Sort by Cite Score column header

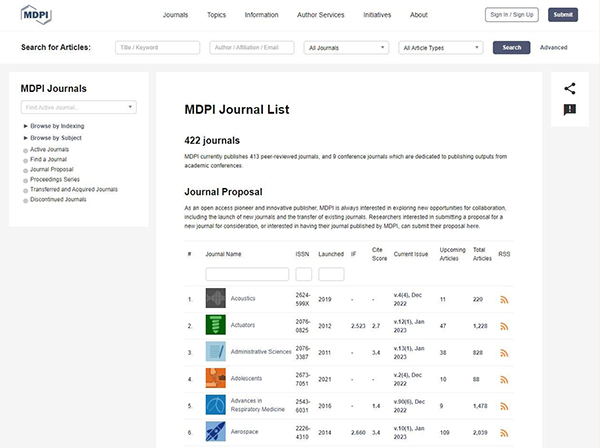379,254
